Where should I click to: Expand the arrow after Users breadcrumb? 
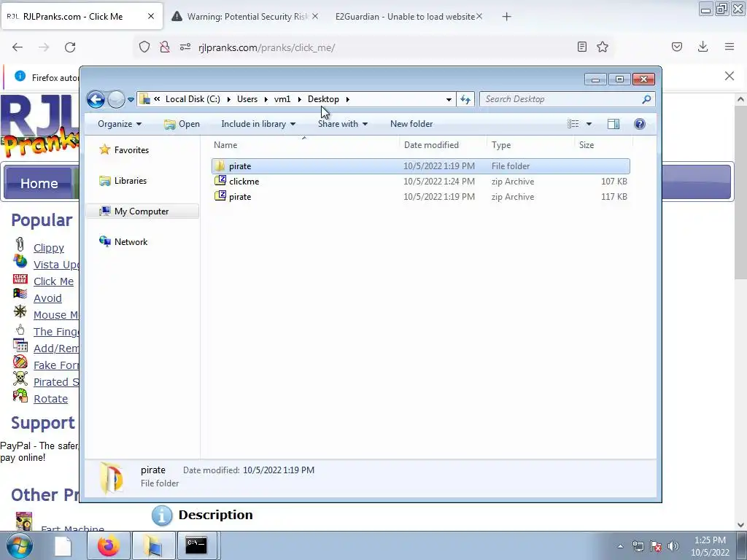click(266, 99)
